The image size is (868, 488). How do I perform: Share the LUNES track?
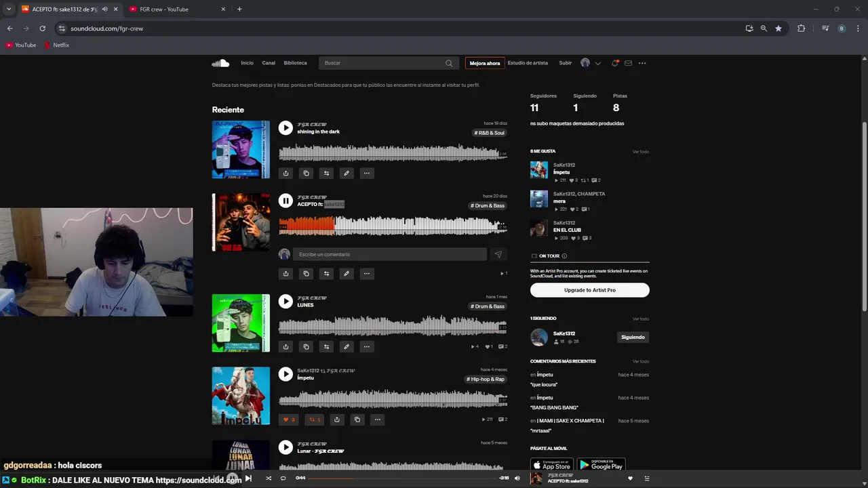click(285, 346)
